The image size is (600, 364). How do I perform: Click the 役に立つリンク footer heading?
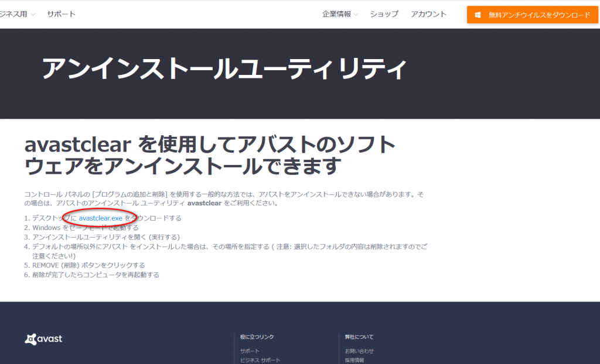click(257, 337)
